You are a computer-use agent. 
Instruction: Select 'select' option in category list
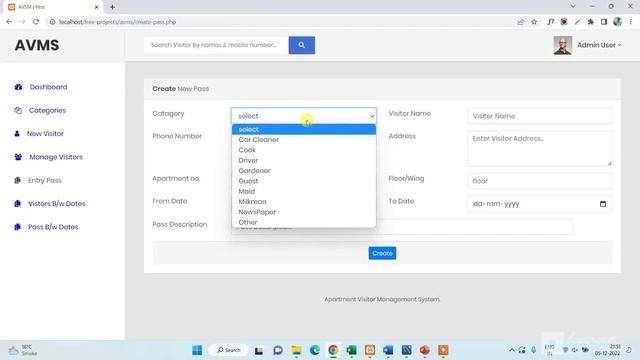point(304,129)
